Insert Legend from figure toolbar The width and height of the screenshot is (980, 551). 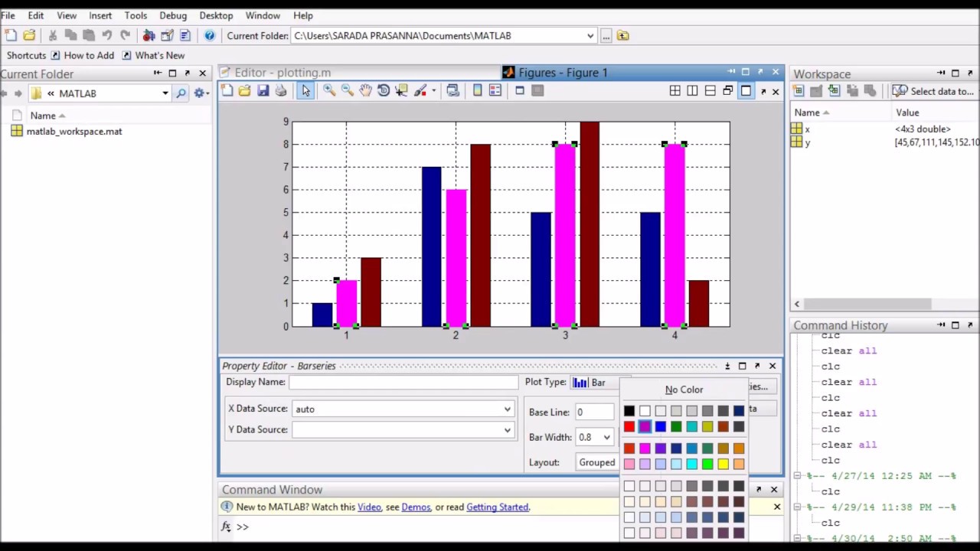495,90
